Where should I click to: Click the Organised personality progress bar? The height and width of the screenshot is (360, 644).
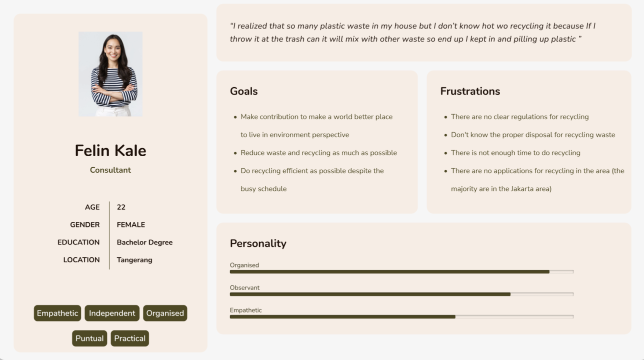pyautogui.click(x=401, y=272)
